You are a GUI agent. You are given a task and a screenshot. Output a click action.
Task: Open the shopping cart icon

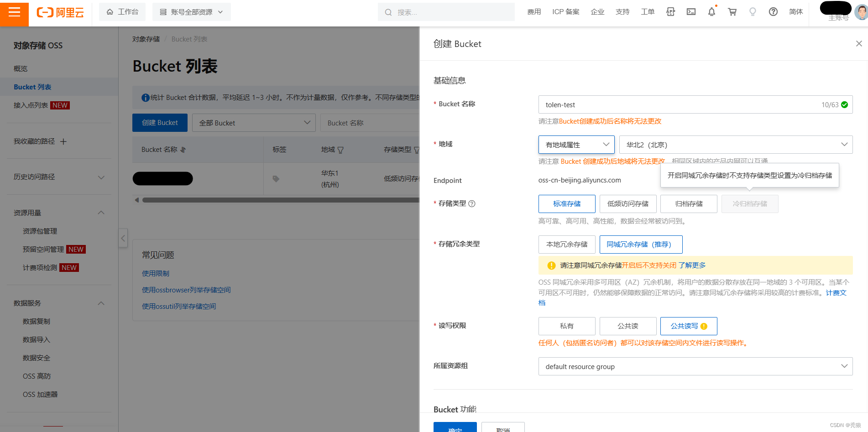click(732, 12)
